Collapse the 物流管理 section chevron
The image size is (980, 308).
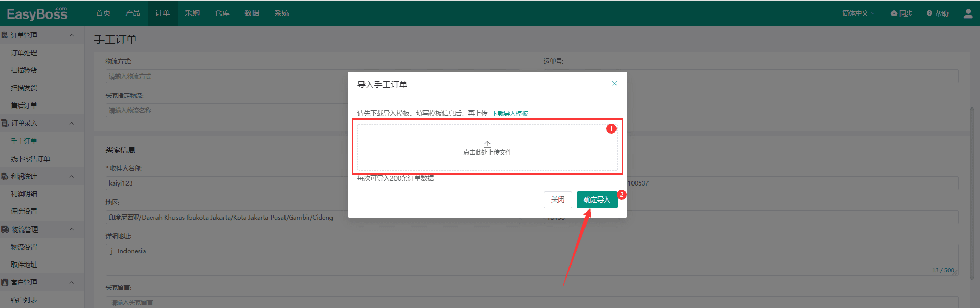[x=72, y=229]
